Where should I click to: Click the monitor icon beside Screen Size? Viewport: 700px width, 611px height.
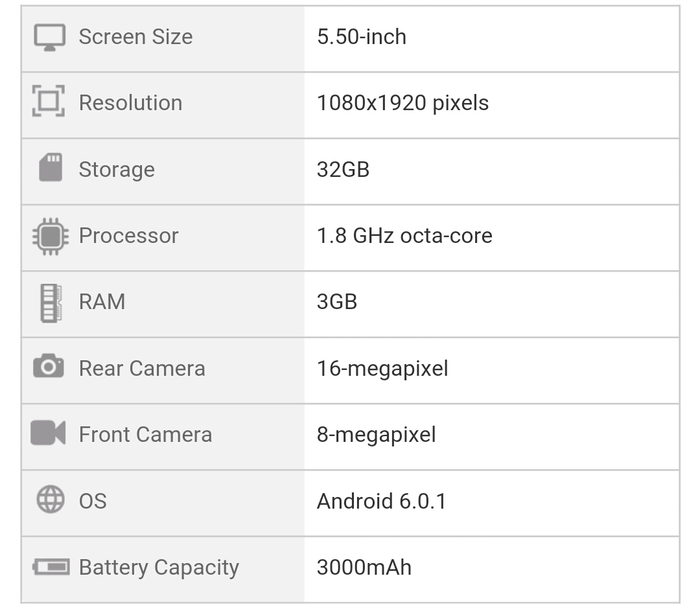pos(49,38)
